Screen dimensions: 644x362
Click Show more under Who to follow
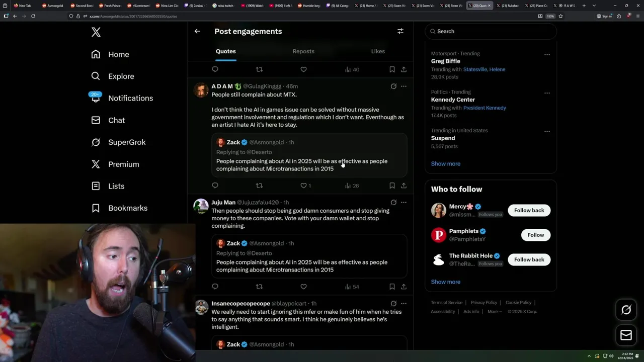pyautogui.click(x=445, y=282)
